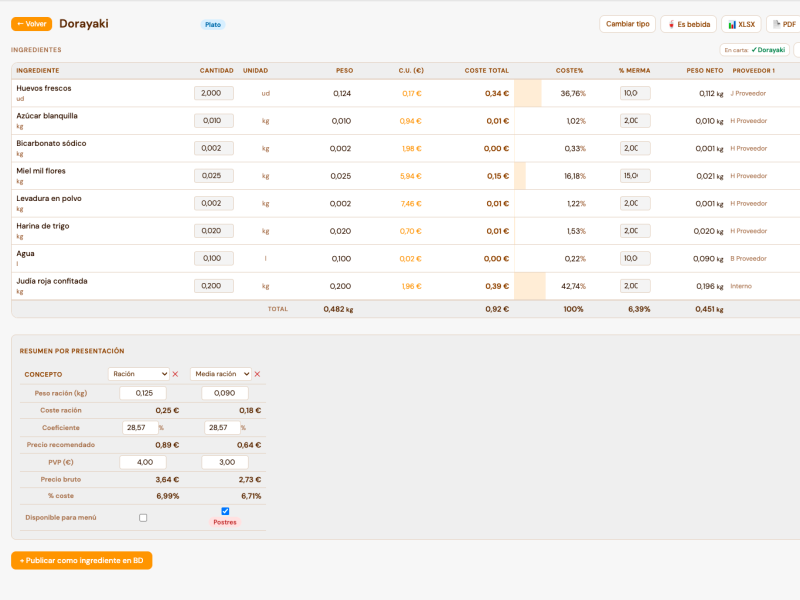Screen dimensions: 800x600
Task: Export the recipe to XLSX
Action: pyautogui.click(x=741, y=24)
